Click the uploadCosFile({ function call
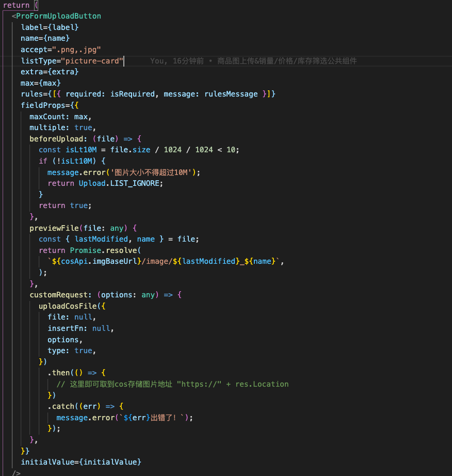This screenshot has height=476, width=452. 72,306
